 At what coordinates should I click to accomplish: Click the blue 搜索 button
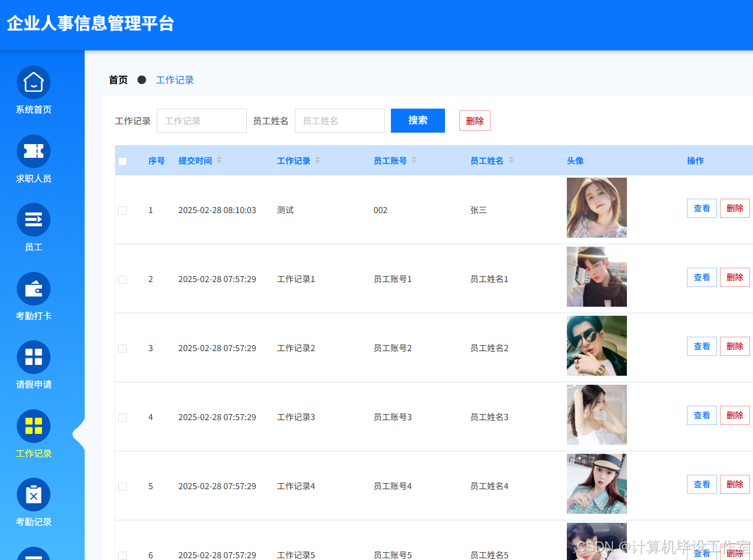point(418,121)
